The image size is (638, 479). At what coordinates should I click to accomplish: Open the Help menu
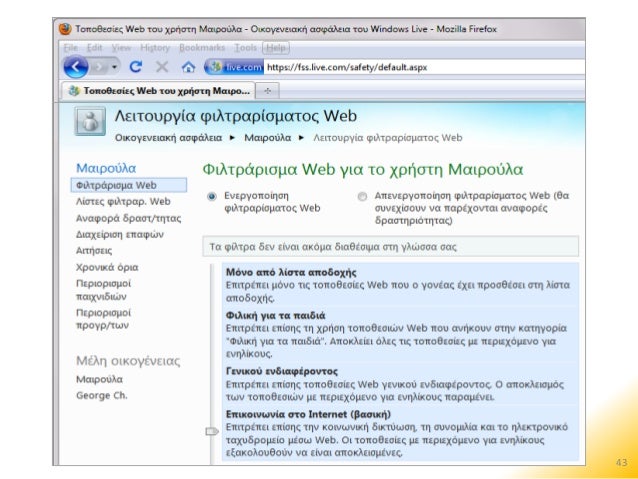[275, 48]
